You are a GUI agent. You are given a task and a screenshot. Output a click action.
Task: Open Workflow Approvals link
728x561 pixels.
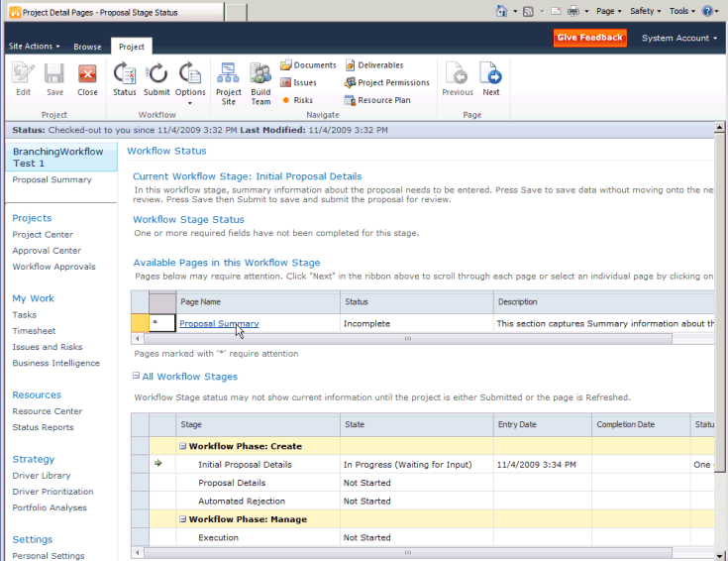[53, 267]
